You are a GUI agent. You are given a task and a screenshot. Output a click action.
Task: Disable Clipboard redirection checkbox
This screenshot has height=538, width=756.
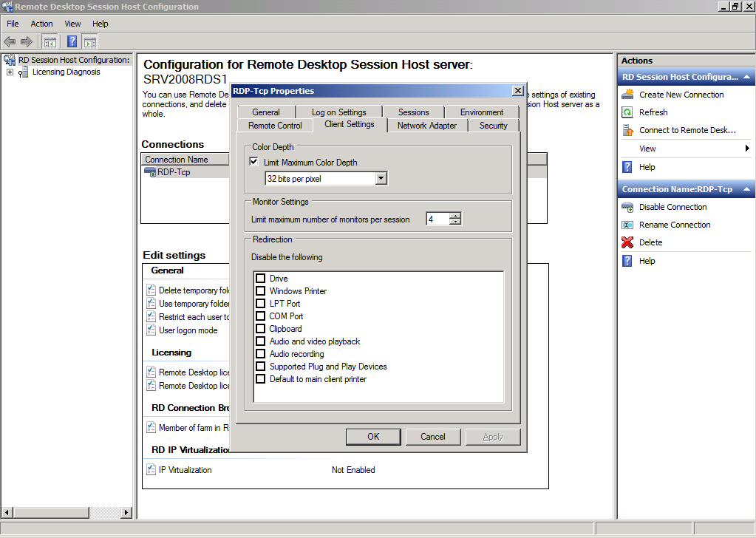click(x=261, y=328)
